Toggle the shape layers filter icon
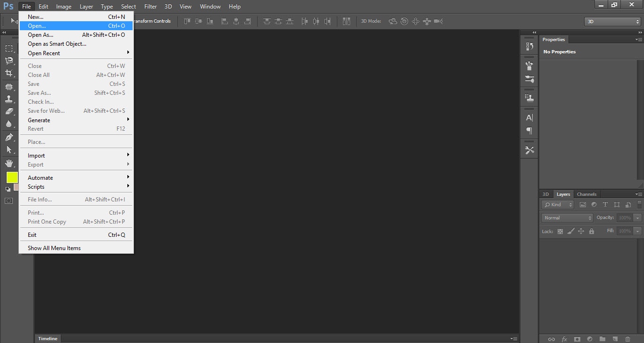 click(617, 205)
